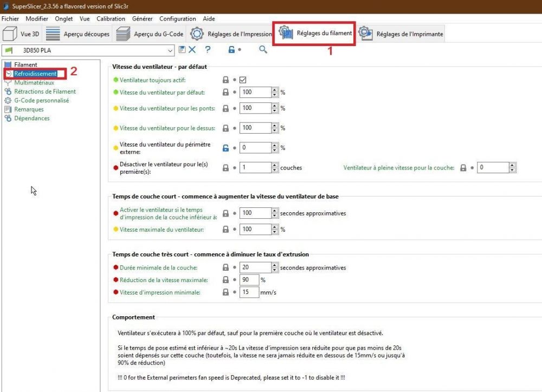The height and width of the screenshot is (392, 542).
Task: Click the périmètre externe fan speed field
Action: point(255,147)
